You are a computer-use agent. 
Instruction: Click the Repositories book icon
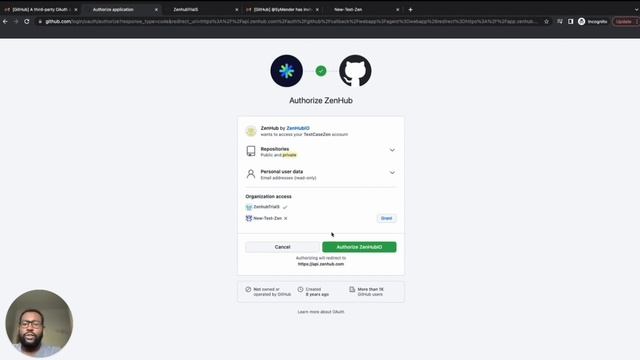tap(251, 151)
